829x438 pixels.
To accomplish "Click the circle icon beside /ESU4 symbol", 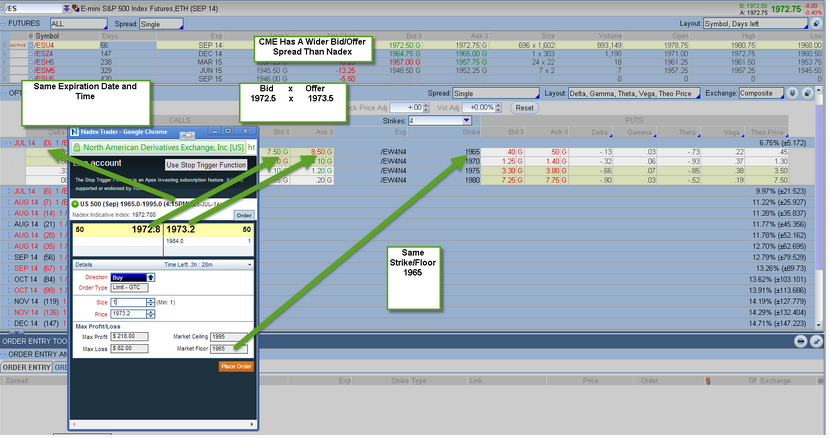I will [x=31, y=45].
